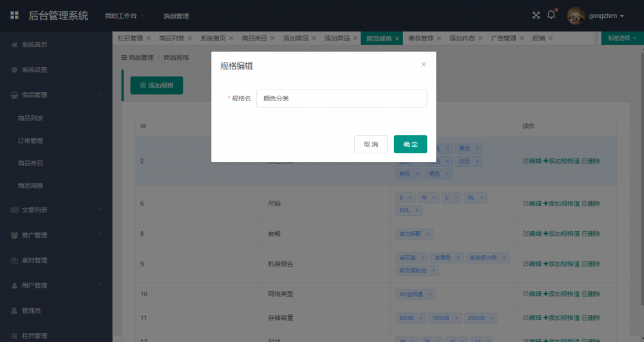The width and height of the screenshot is (644, 342).
Task: Open 我的工作台 dropdown menu
Action: 125,16
